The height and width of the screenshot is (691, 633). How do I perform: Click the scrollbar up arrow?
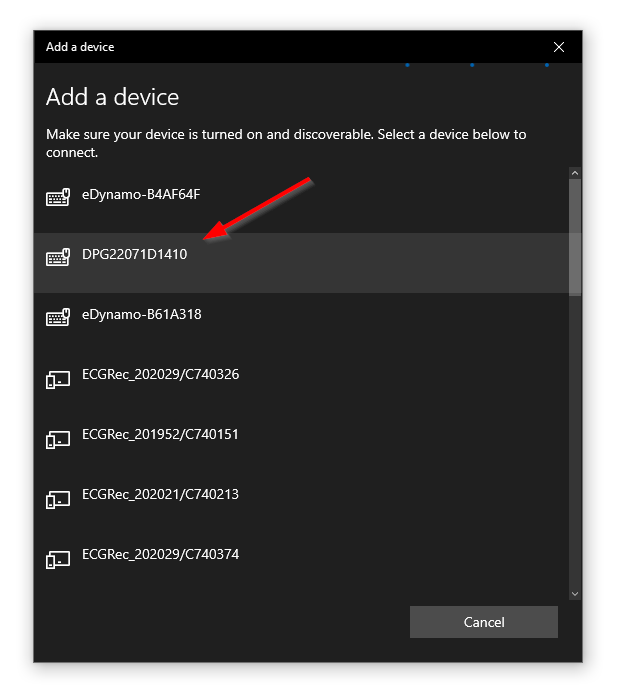pos(575,174)
